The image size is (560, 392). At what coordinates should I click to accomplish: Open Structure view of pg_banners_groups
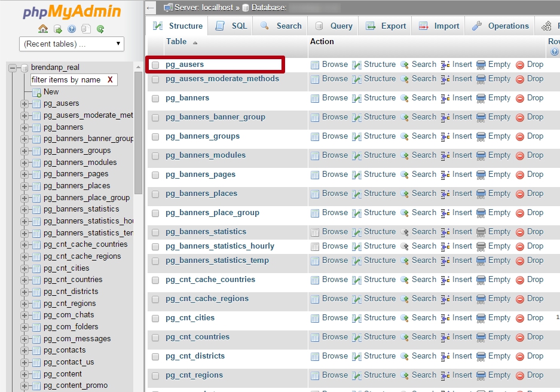380,136
